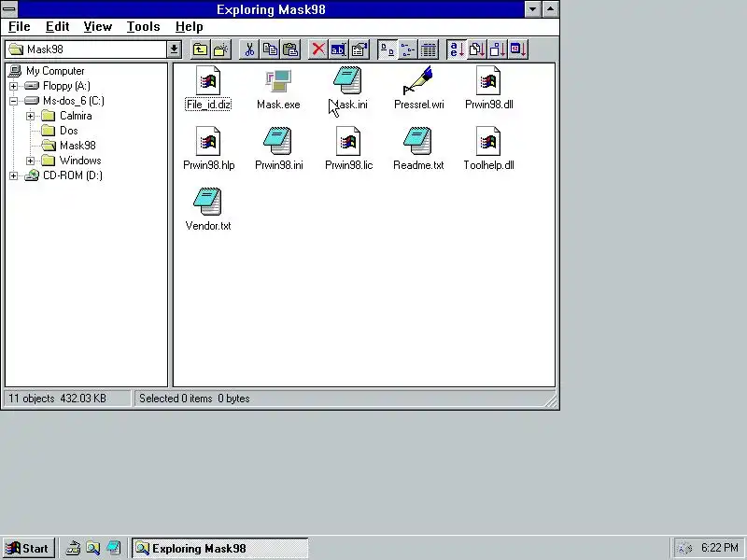Select the Toolhelp.dll file icon
The width and height of the screenshot is (747, 560).
coord(488,141)
